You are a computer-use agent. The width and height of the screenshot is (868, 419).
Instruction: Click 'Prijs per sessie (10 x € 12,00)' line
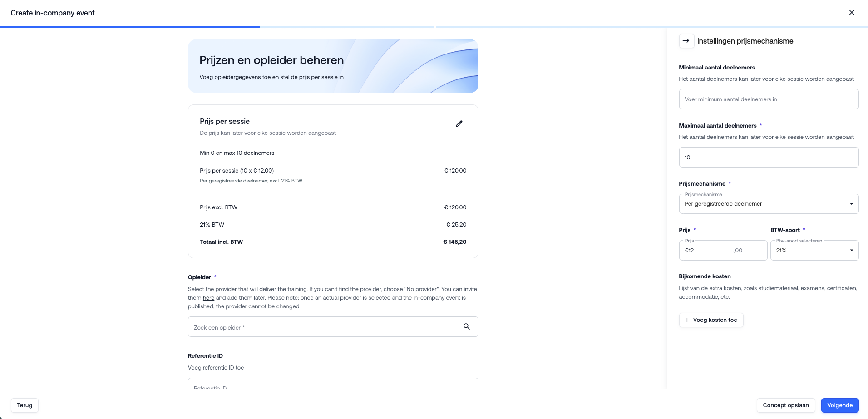coord(237,171)
